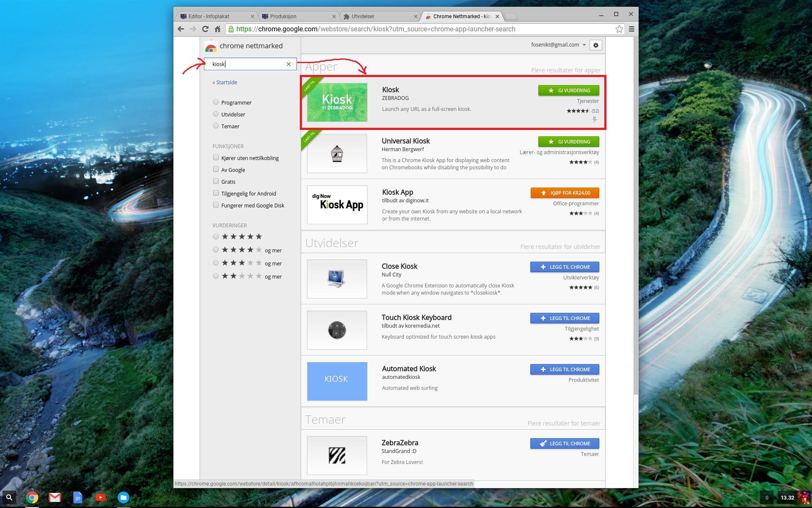Open the launcher search icon on the shelf
This screenshot has height=508, width=812.
9,497
